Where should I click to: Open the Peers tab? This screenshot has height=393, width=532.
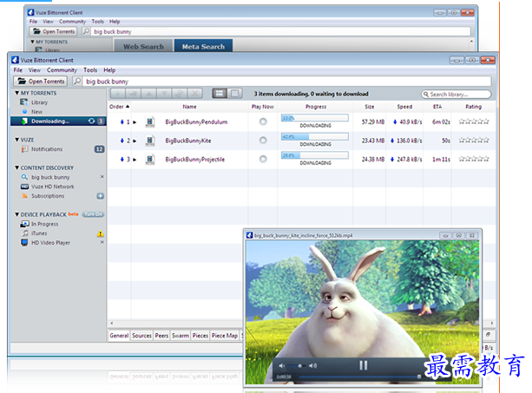coord(161,336)
